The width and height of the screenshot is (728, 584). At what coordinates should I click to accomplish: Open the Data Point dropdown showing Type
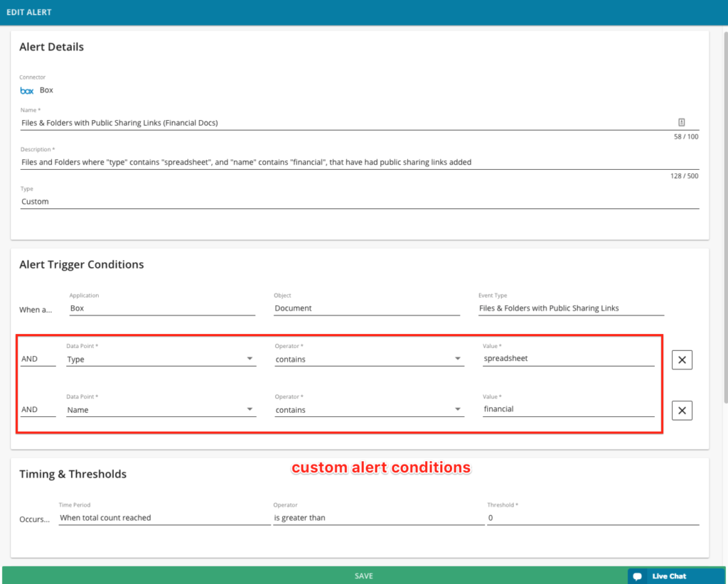pyautogui.click(x=161, y=359)
